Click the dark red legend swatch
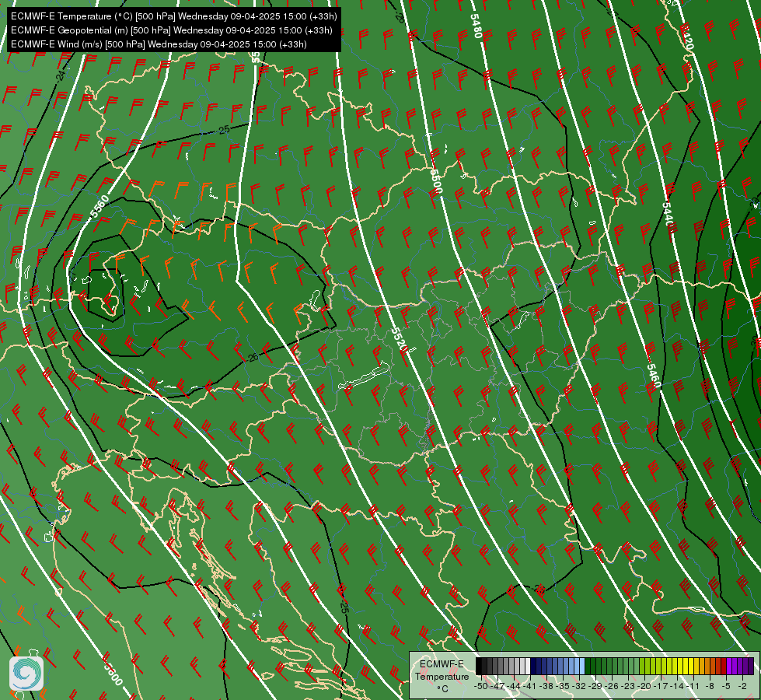Image resolution: width=761 pixels, height=700 pixels. (724, 666)
